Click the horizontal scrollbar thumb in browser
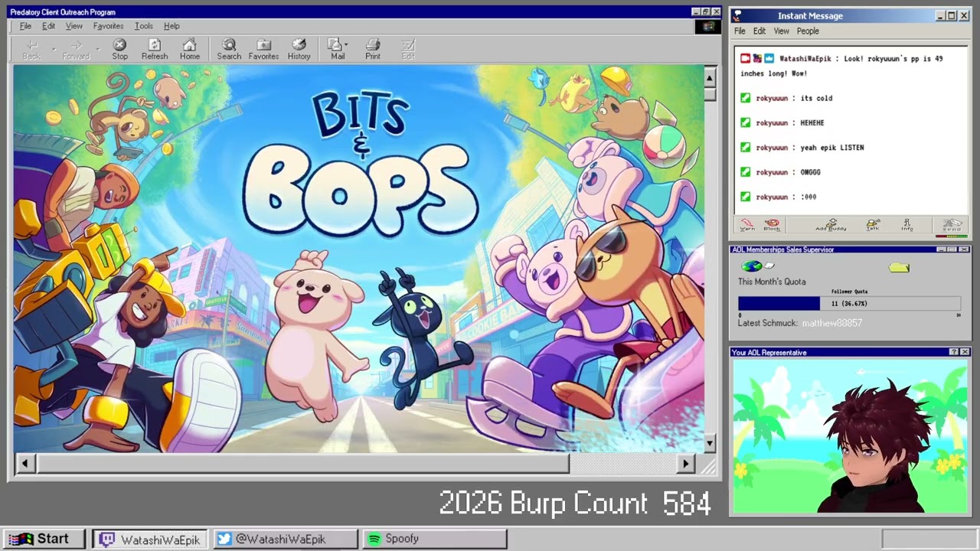Image resolution: width=980 pixels, height=551 pixels. tap(303, 463)
